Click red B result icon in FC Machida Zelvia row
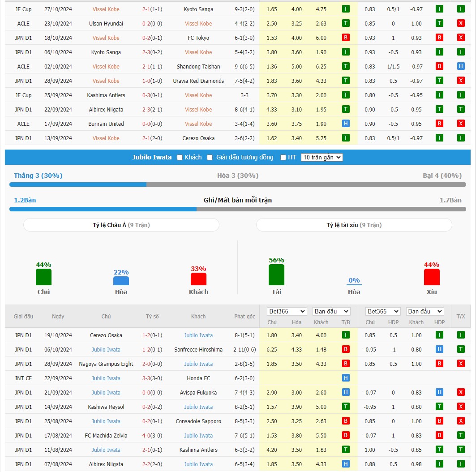Screen dimensions: 476x472 click(345, 435)
